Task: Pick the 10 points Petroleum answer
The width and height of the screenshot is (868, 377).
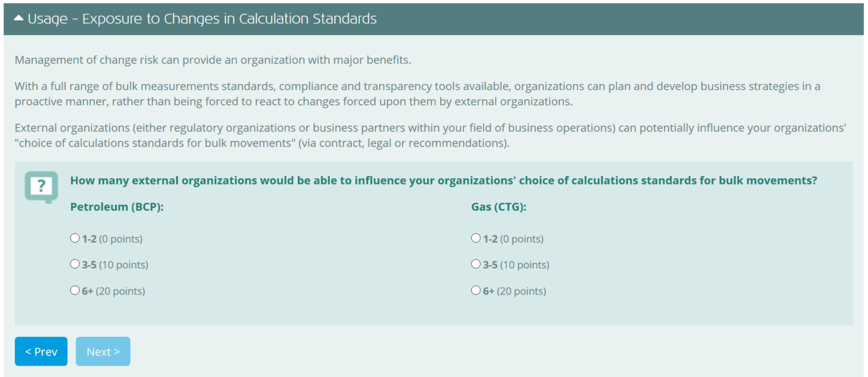Action: (x=75, y=264)
